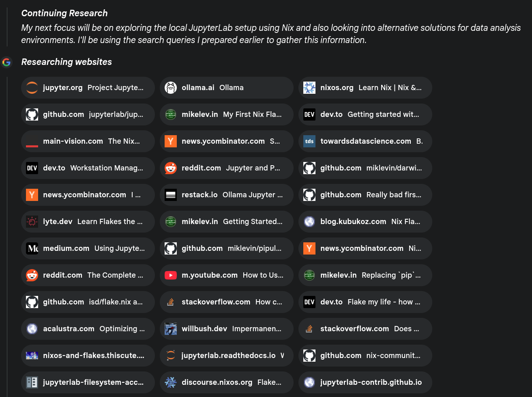Click the discourse.nixos.org favicon
This screenshot has width=532, height=397.
pos(171,382)
